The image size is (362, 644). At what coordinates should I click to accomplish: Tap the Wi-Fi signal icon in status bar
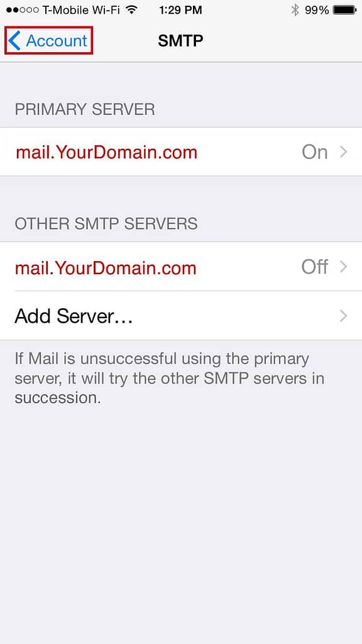[131, 10]
